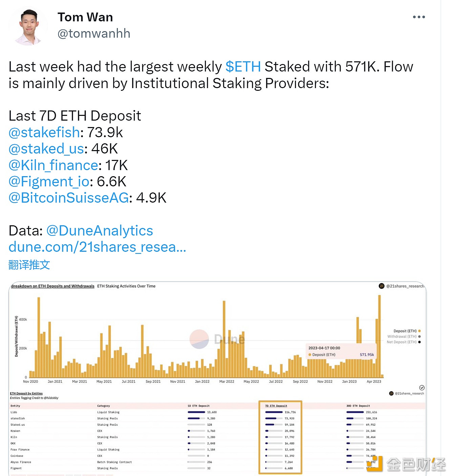
Task: Open the @Kiln_finance mention
Action: [x=53, y=165]
